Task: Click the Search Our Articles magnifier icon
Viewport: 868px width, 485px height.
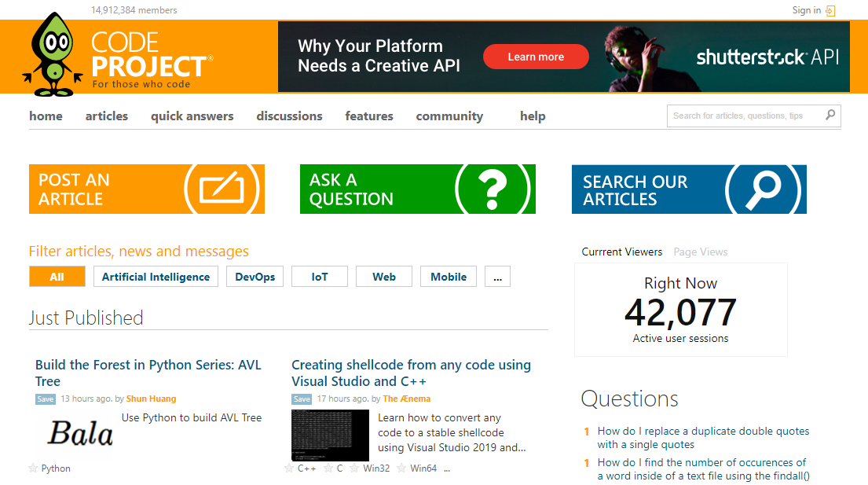Action: (x=763, y=189)
